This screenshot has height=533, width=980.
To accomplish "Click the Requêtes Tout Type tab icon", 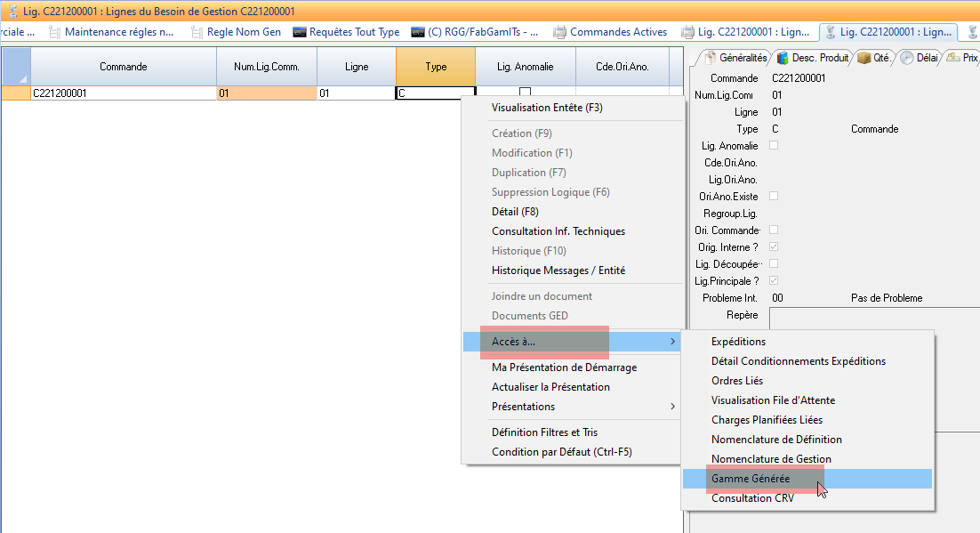I will tap(300, 32).
